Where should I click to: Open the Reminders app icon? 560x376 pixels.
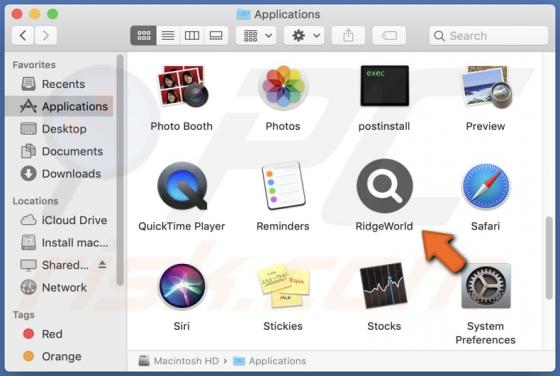[284, 186]
